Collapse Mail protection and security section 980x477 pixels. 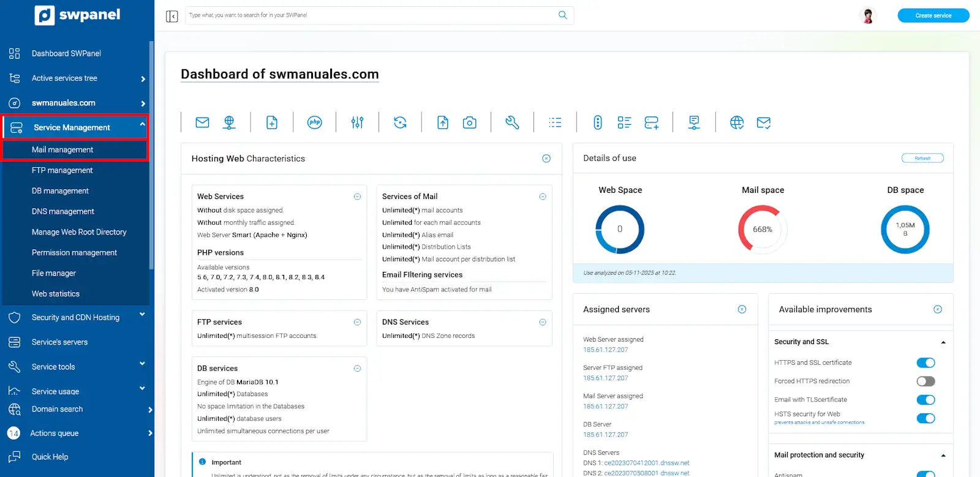pos(943,456)
